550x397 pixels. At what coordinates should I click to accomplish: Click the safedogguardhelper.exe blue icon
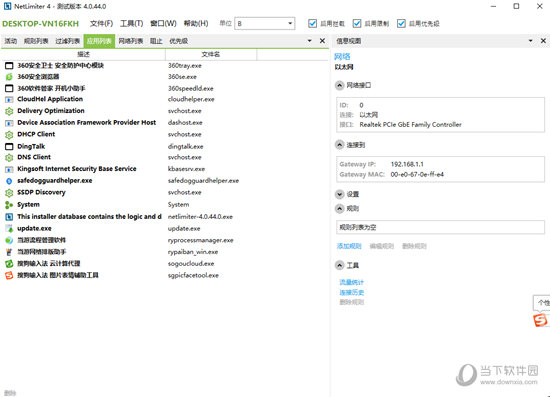point(9,181)
